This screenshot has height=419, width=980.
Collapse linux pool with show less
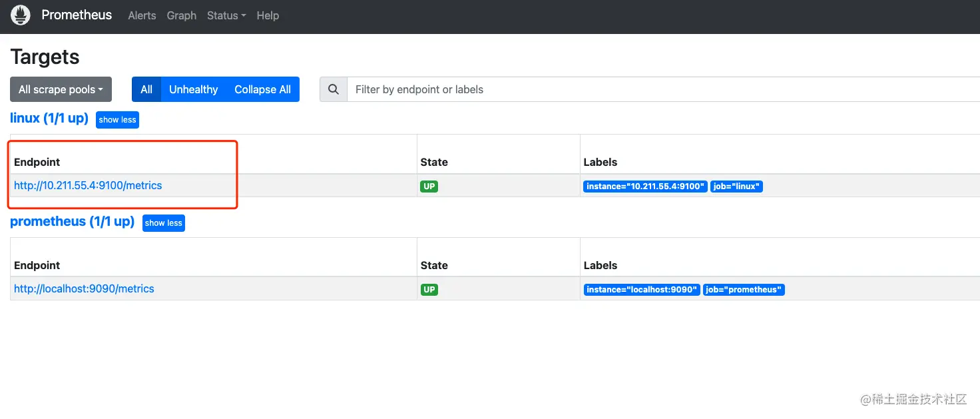[x=117, y=120]
